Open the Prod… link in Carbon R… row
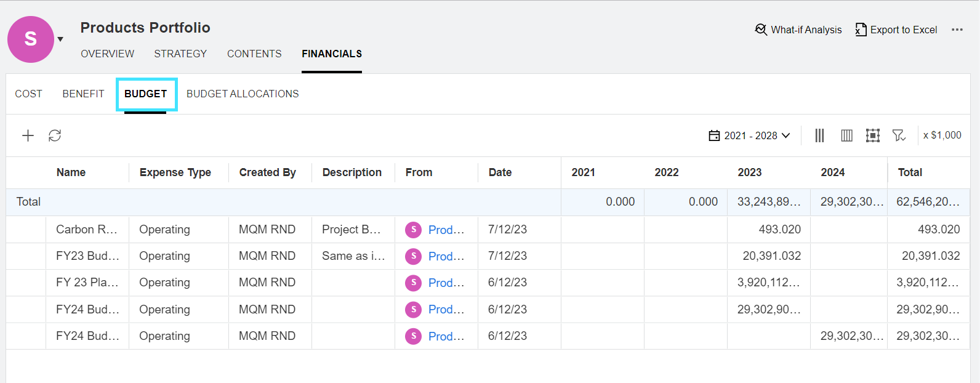Screen dimensions: 980x383 tap(446, 230)
